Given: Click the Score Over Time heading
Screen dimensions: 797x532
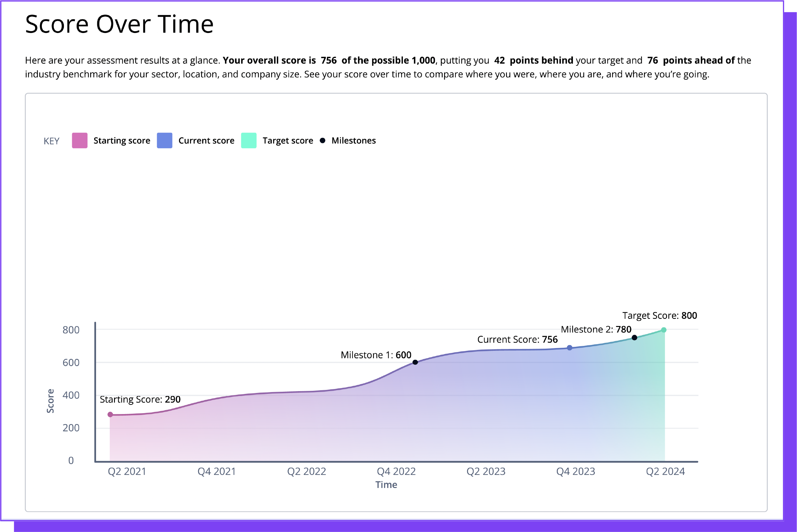Looking at the screenshot, I should pyautogui.click(x=119, y=24).
